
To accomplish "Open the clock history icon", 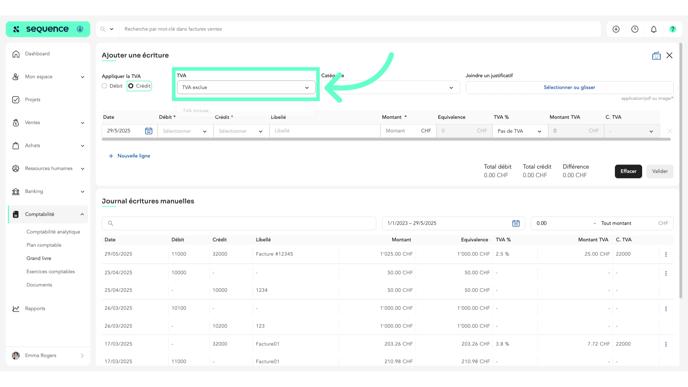I will point(635,29).
